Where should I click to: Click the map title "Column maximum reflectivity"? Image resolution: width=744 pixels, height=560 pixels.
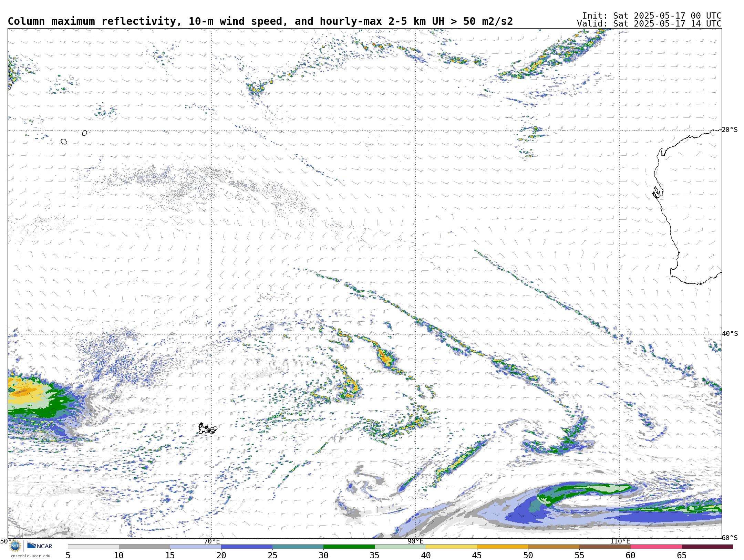[x=92, y=21]
